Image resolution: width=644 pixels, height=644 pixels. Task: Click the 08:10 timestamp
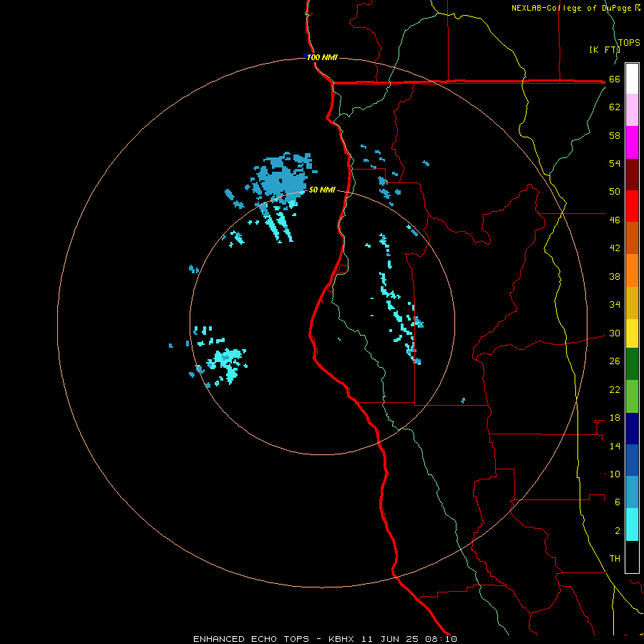[441, 639]
